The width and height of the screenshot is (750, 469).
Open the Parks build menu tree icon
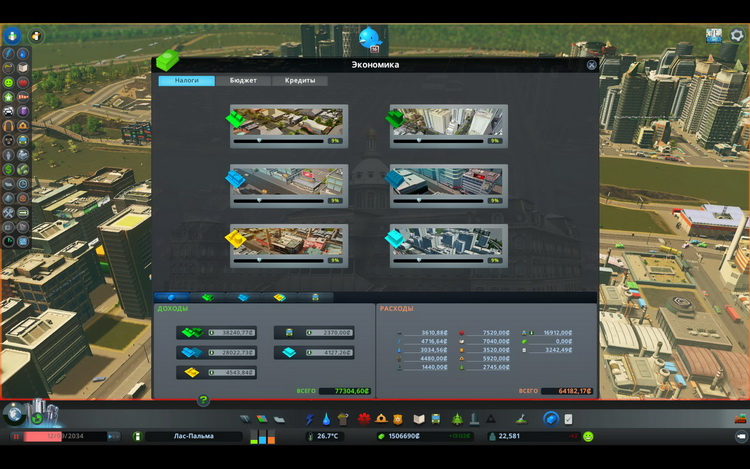pyautogui.click(x=457, y=419)
